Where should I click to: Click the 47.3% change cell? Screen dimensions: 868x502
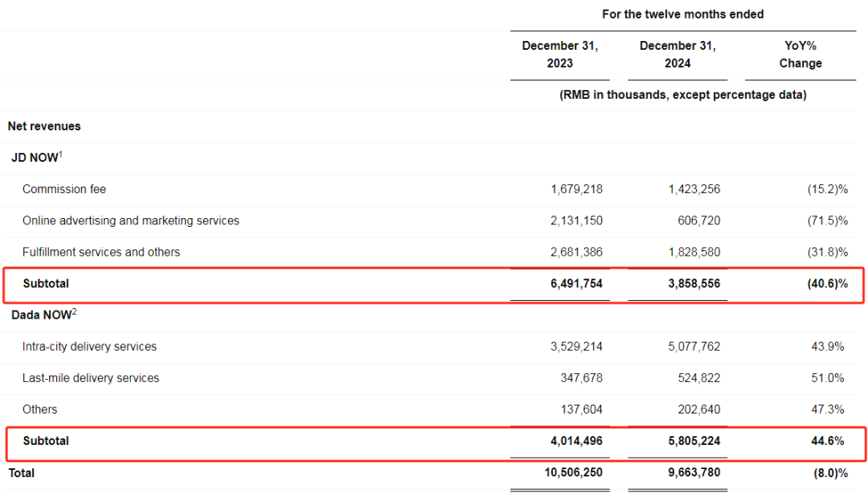828,409
